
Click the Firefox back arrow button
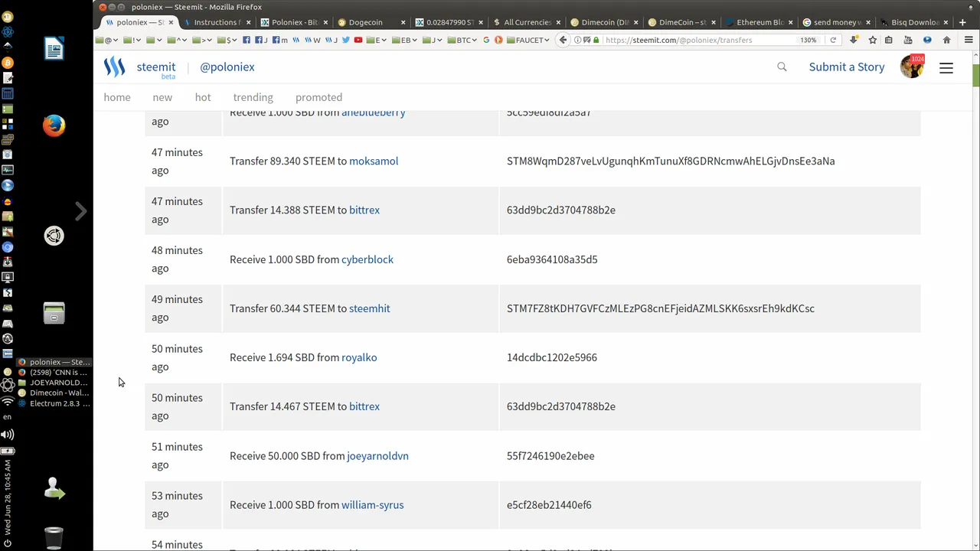coord(563,40)
